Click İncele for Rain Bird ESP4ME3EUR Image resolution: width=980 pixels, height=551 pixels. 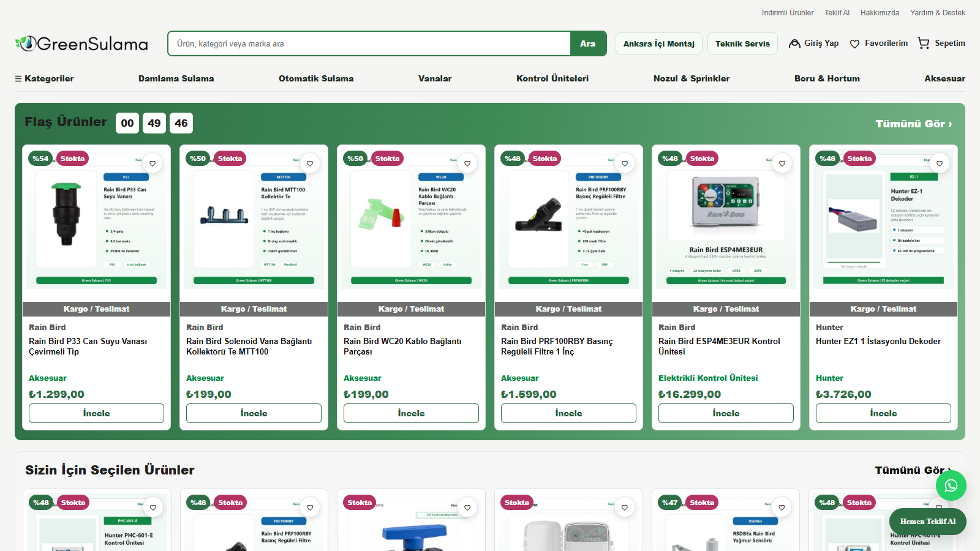726,413
